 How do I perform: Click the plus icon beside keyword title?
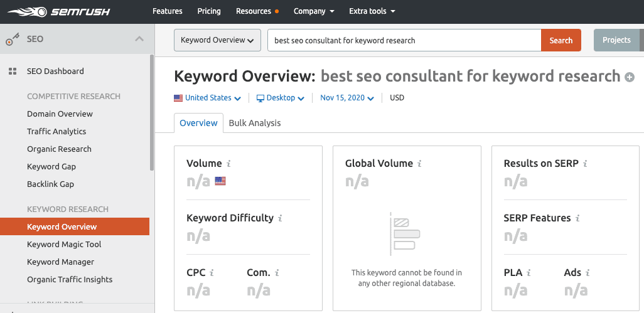[x=630, y=77]
